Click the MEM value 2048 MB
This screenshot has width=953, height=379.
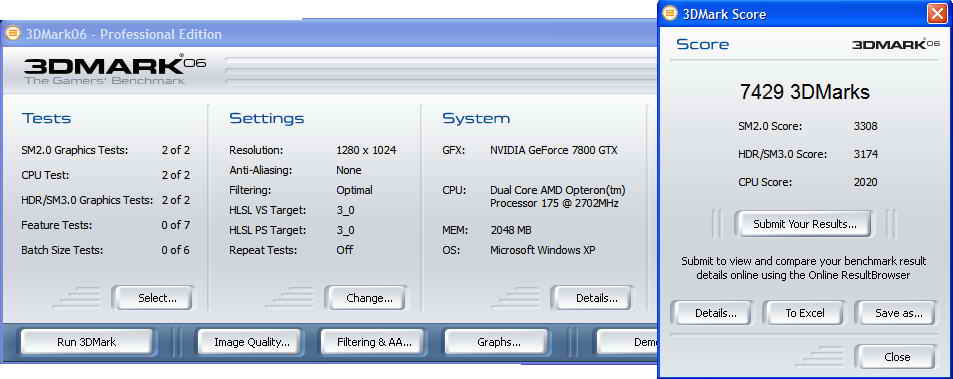(x=511, y=230)
